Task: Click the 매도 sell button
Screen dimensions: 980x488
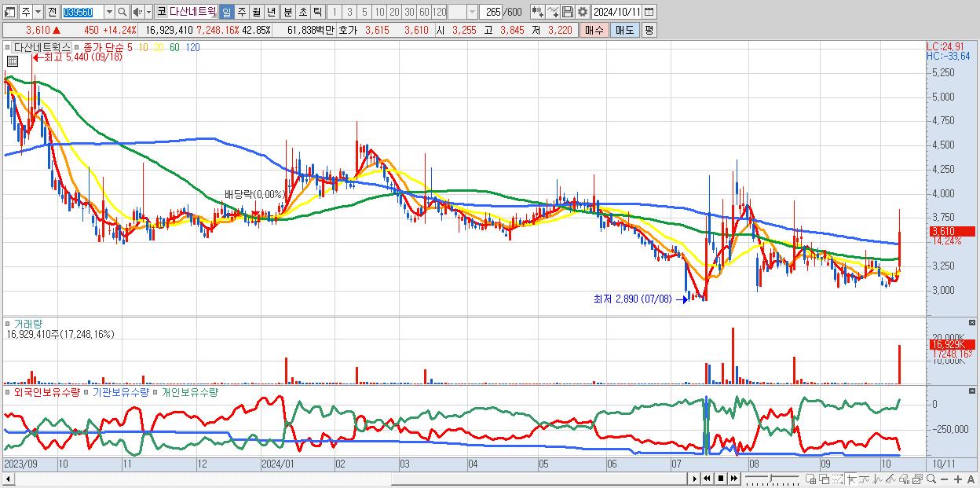Action: [624, 30]
